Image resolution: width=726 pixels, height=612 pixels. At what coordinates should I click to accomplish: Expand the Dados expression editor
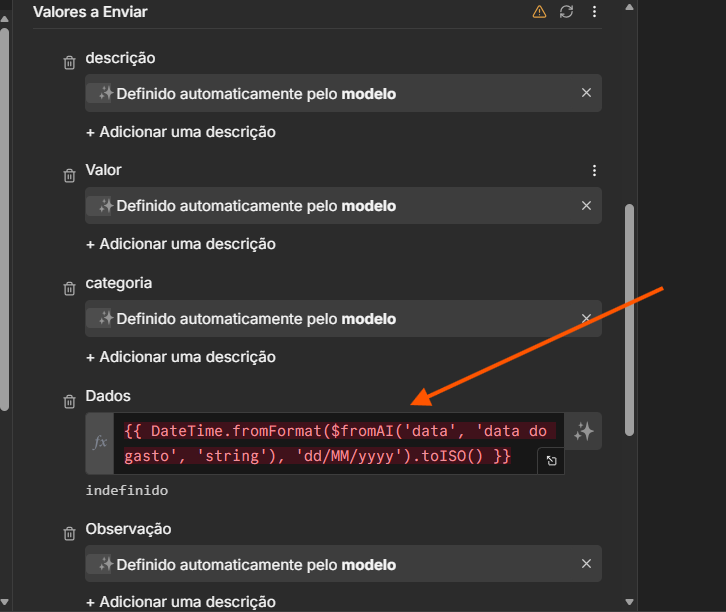tap(551, 461)
